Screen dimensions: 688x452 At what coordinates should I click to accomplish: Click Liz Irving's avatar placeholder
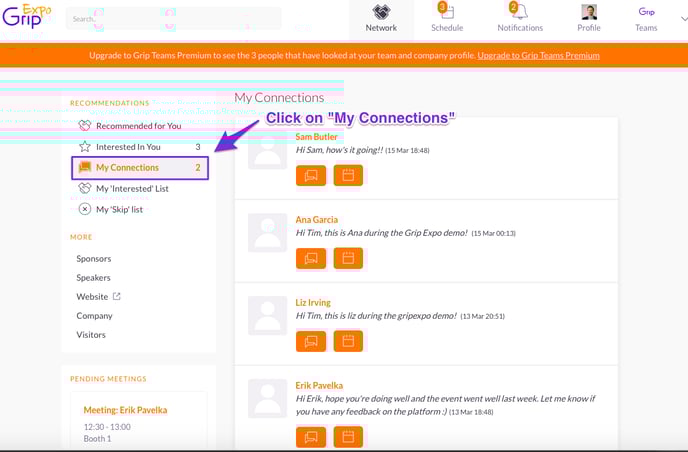click(x=267, y=316)
